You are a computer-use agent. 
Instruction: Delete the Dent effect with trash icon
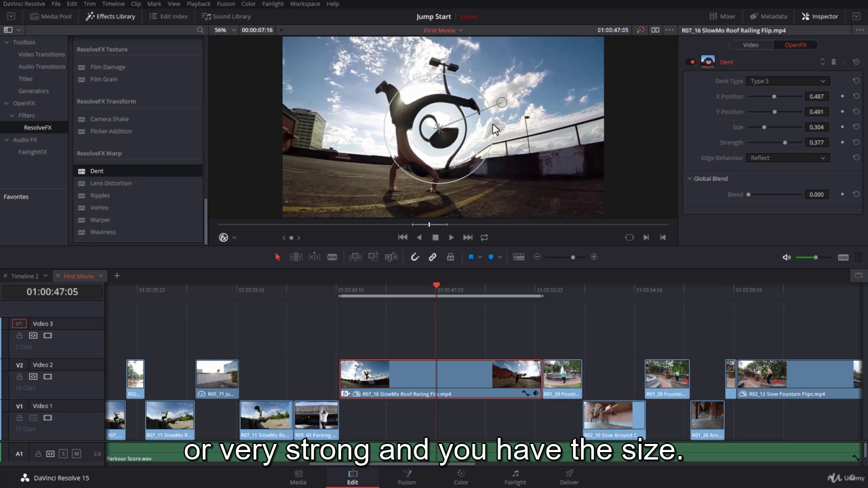click(x=833, y=62)
